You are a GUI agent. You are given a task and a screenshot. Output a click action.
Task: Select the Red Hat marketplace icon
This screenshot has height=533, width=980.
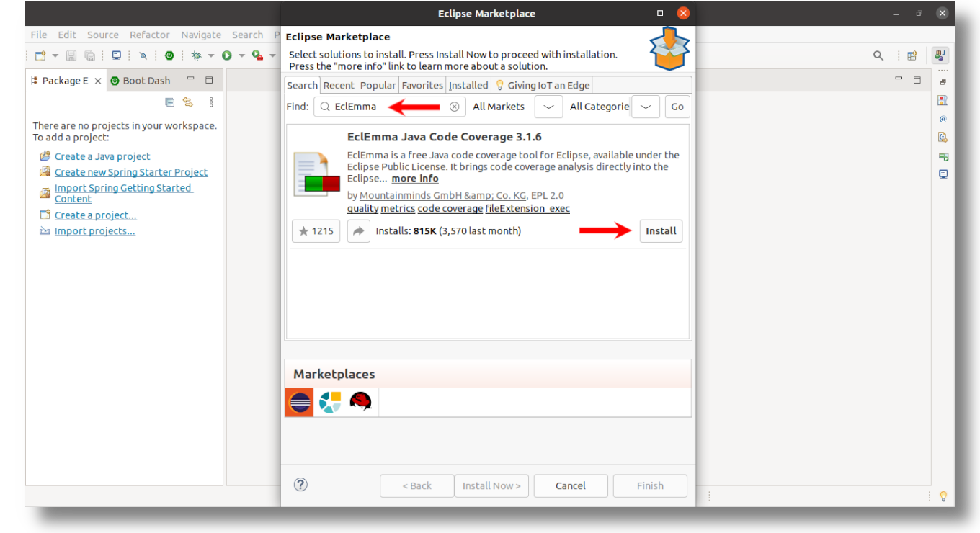360,402
